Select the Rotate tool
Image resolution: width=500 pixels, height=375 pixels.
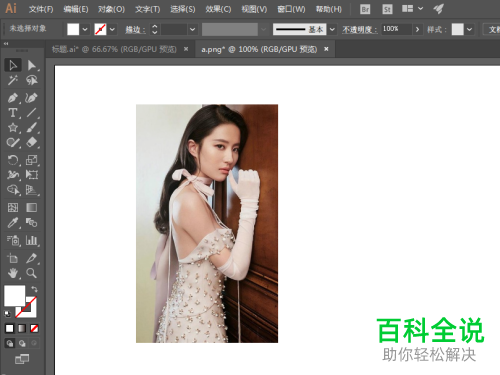(13, 160)
